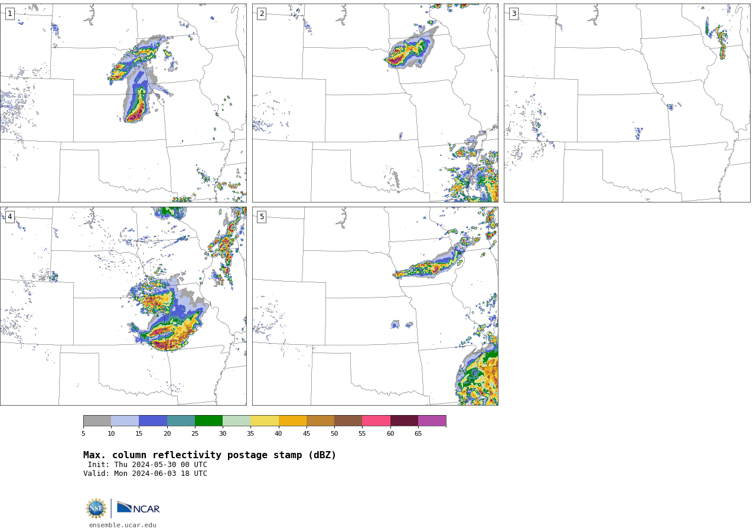Open ensemble member 1 reflectivity map
The image size is (756, 532).
pos(123,103)
